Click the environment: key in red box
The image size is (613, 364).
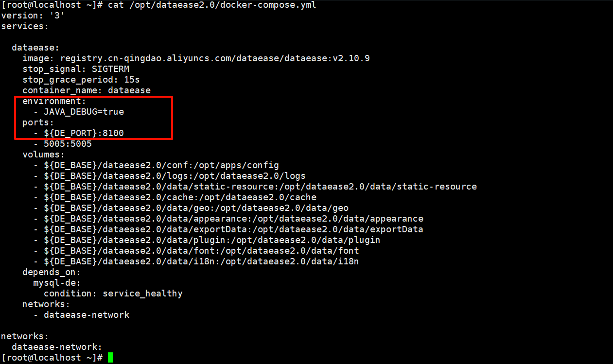coord(54,101)
